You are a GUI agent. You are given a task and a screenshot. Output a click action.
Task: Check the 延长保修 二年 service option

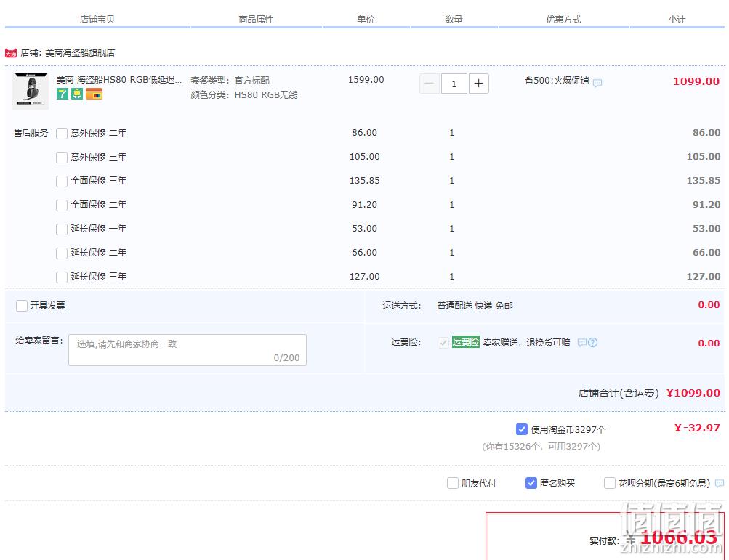62,253
